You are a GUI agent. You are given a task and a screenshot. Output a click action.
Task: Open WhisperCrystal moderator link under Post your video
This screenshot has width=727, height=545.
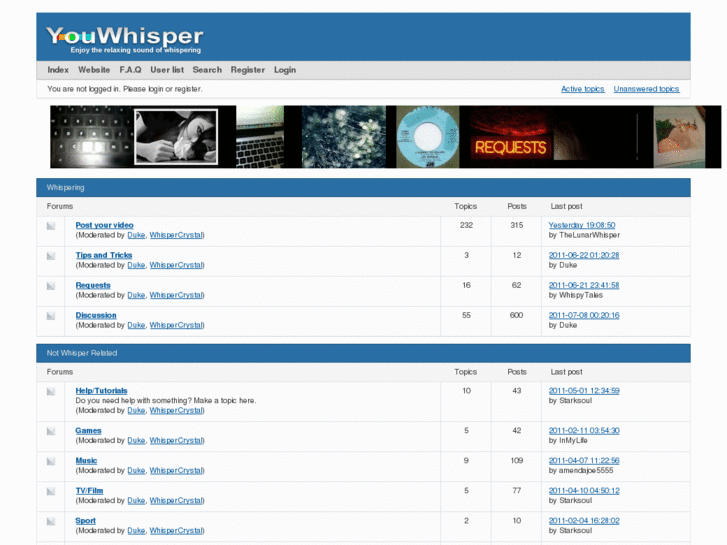176,235
